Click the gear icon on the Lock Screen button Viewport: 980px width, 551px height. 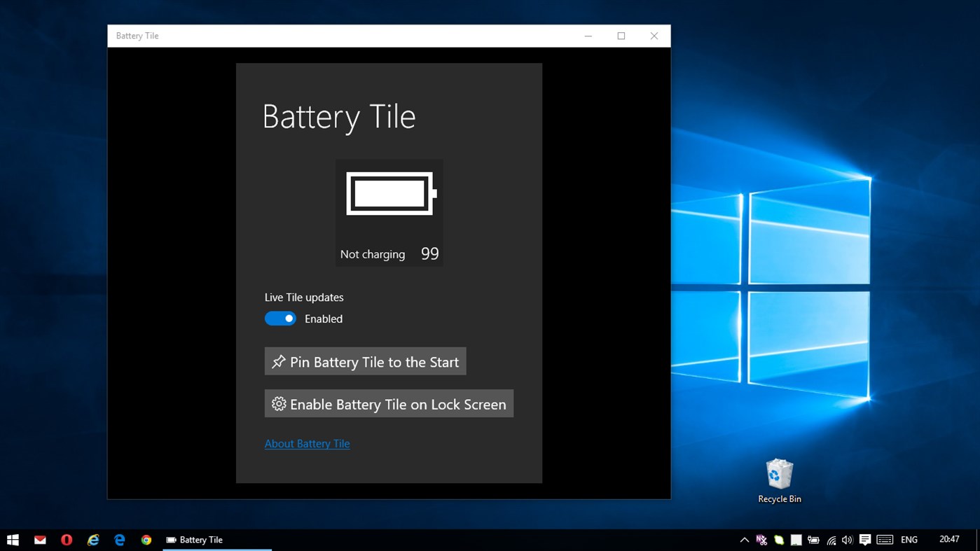pos(278,403)
